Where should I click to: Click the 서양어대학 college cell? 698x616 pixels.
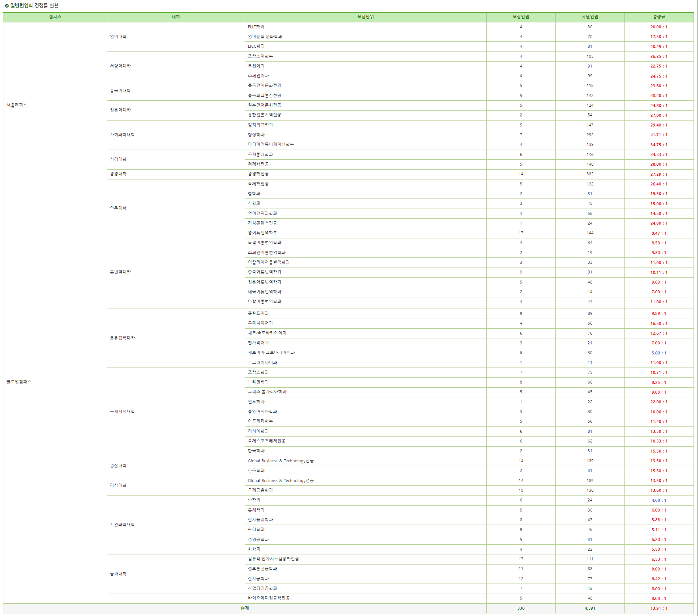(176, 66)
